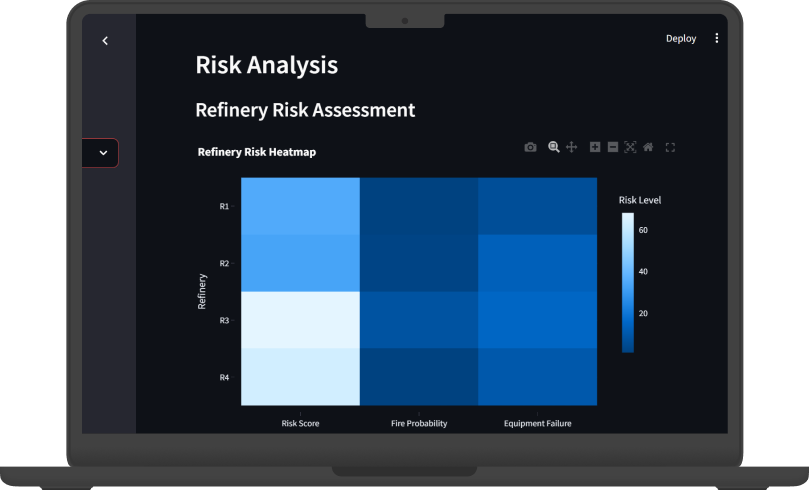Click the R3 Risk Score heatmap cell
The width and height of the screenshot is (809, 490).
coord(300,320)
